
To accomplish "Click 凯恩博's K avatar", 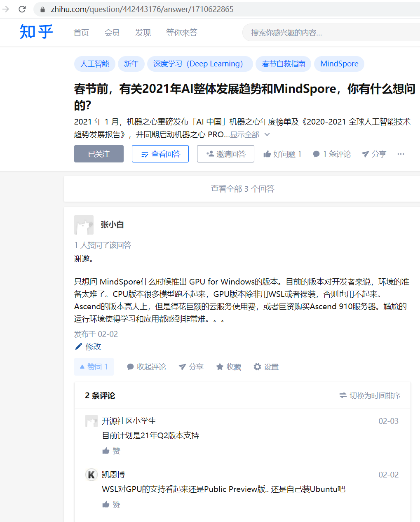I will [92, 475].
